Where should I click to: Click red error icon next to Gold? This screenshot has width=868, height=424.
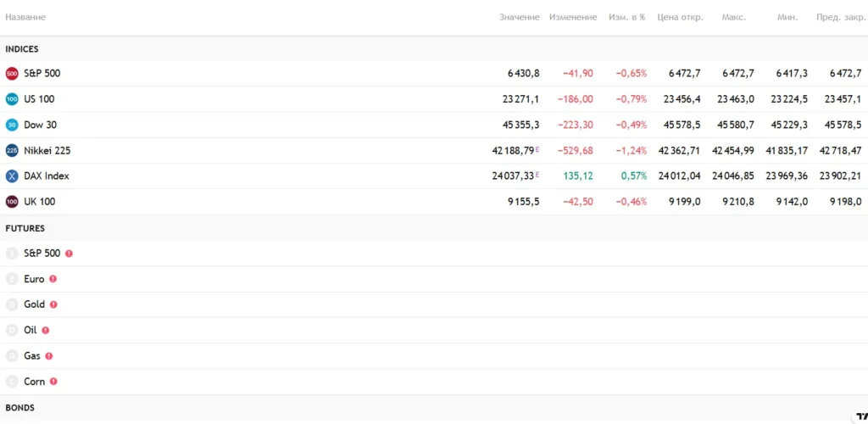pyautogui.click(x=53, y=304)
